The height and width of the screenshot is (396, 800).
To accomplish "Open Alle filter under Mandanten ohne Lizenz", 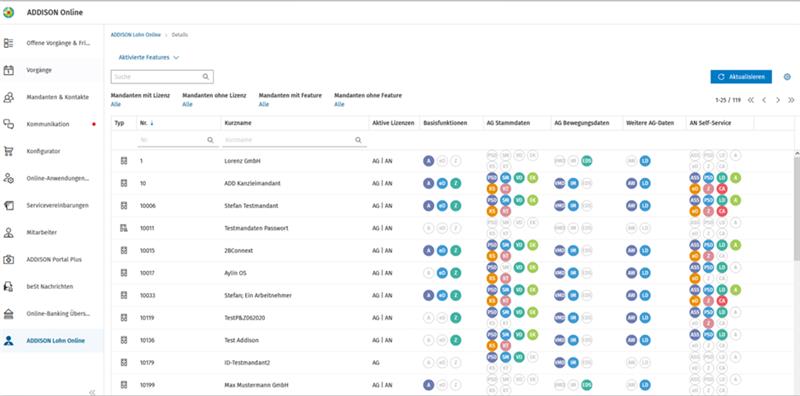I will [x=187, y=104].
